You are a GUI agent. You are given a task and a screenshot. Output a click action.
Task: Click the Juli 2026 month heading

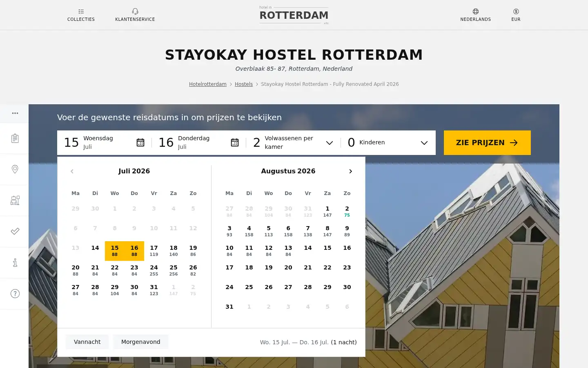[x=134, y=171]
